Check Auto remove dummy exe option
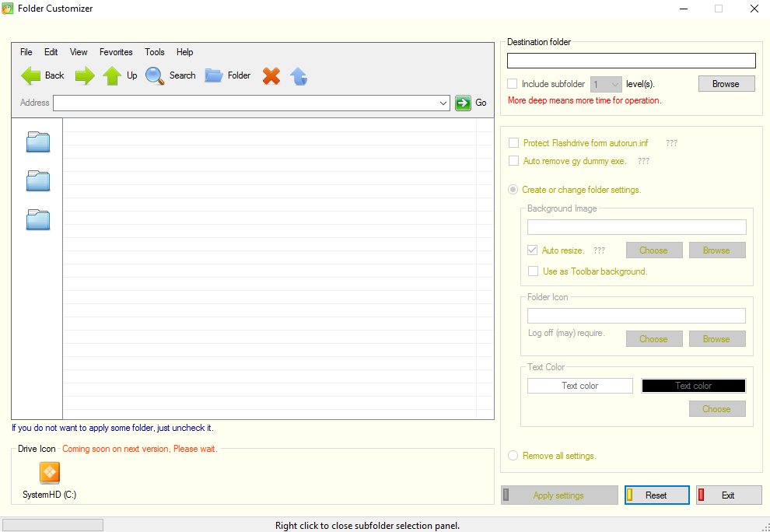The image size is (770, 532). pos(513,161)
